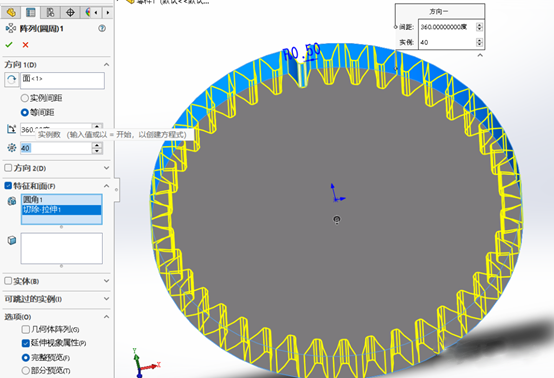Select 切除-拉伸1 in the features list

(x=61, y=209)
